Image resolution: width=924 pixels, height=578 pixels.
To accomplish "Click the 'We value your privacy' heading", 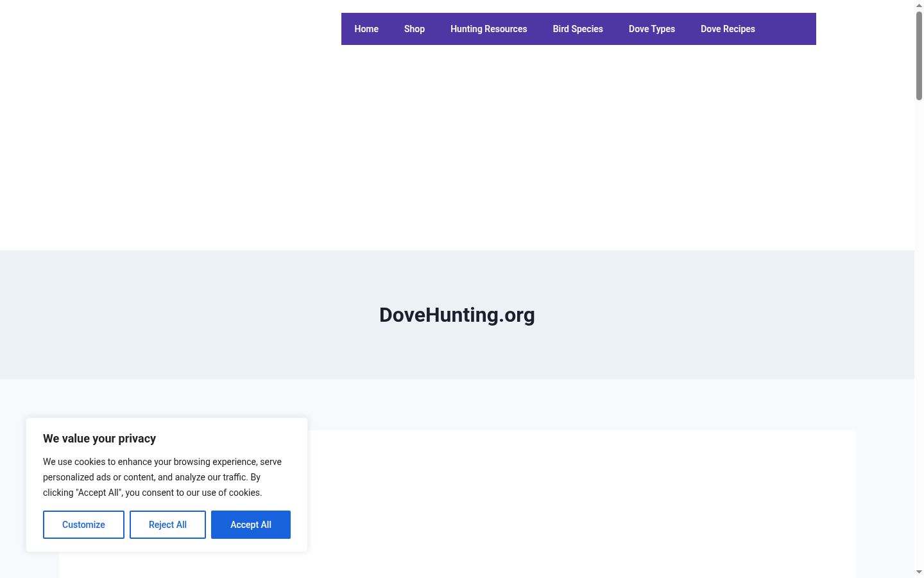I will click(99, 439).
